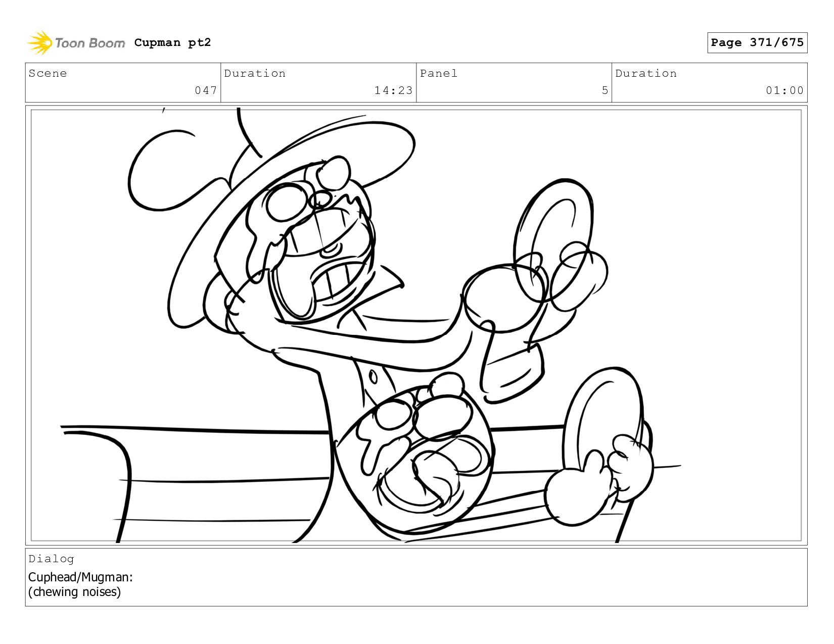Click the panel duration value '01:00'

pyautogui.click(x=784, y=90)
